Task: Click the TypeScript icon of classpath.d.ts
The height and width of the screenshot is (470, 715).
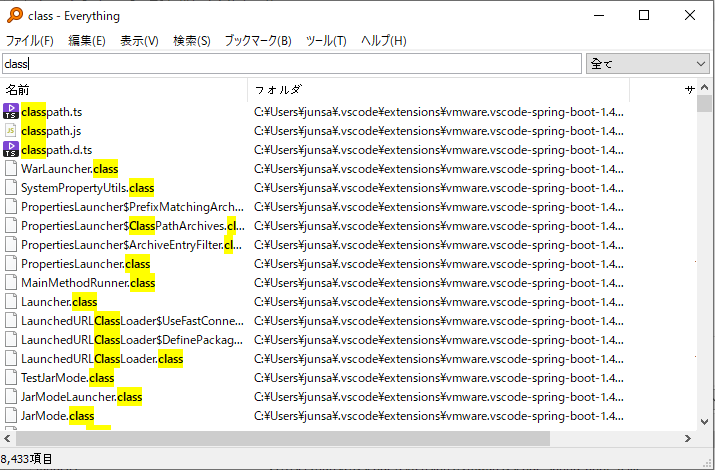Action: point(11,149)
